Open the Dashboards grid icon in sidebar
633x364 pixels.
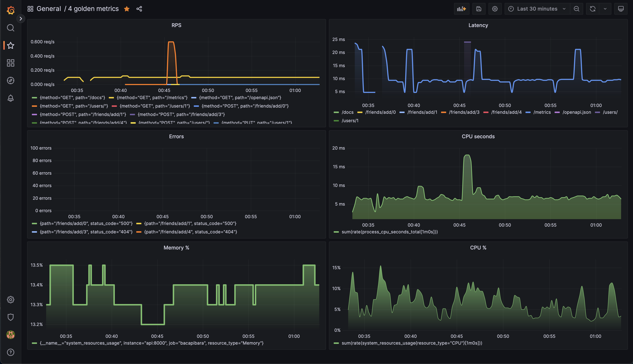(10, 63)
